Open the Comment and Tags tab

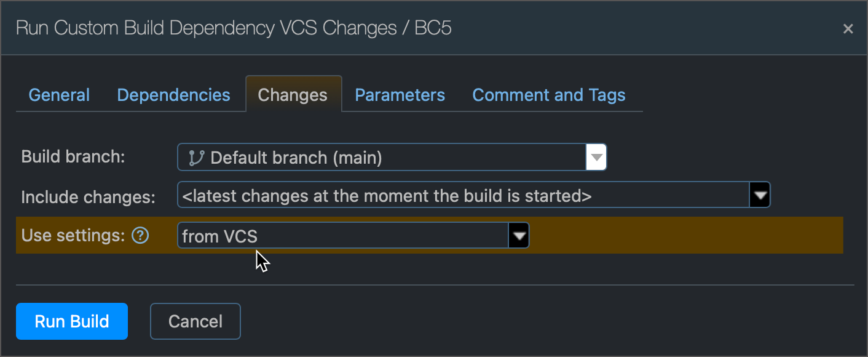(x=548, y=95)
